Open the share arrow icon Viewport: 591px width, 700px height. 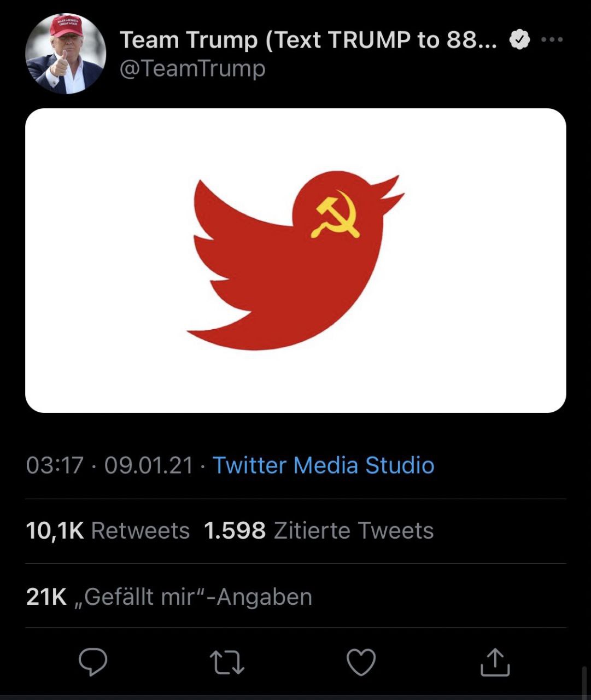click(x=495, y=662)
